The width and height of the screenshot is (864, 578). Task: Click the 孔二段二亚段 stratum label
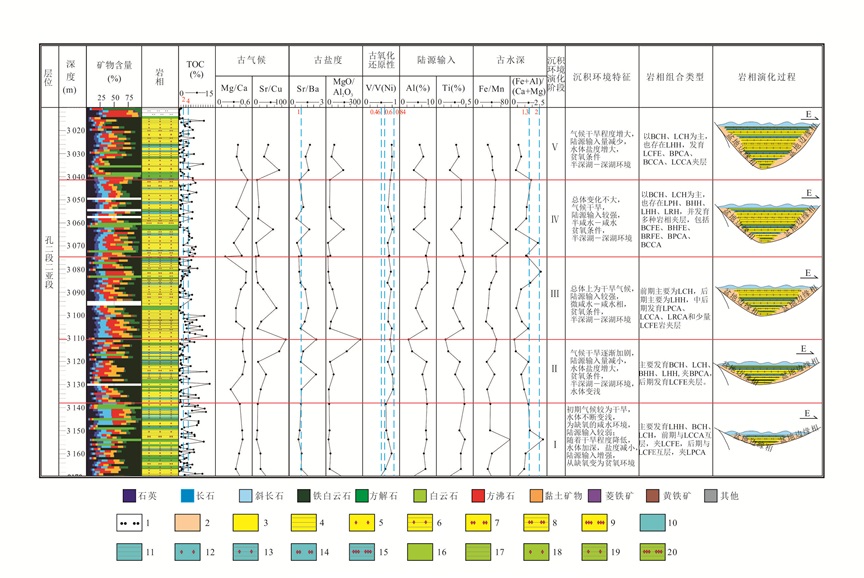49,263
